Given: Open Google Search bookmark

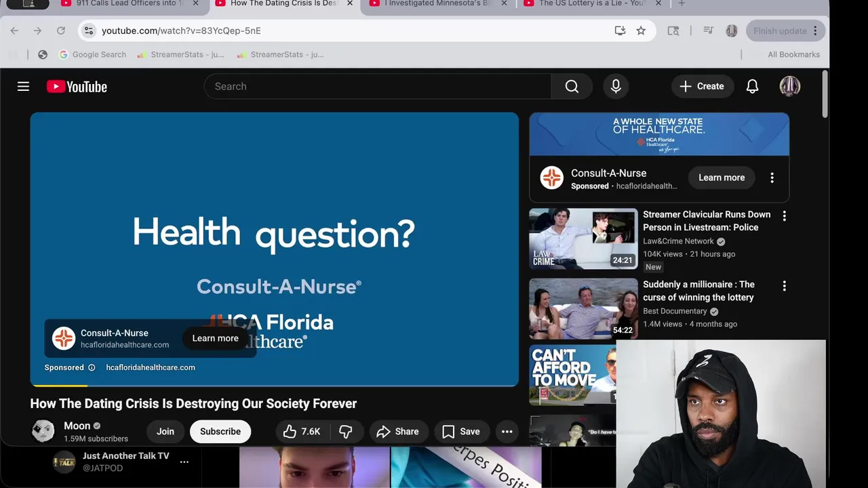Looking at the screenshot, I should 92,54.
